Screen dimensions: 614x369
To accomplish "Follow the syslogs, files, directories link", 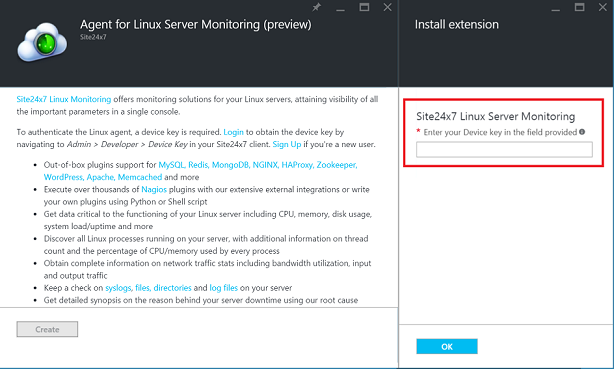I will [148, 288].
